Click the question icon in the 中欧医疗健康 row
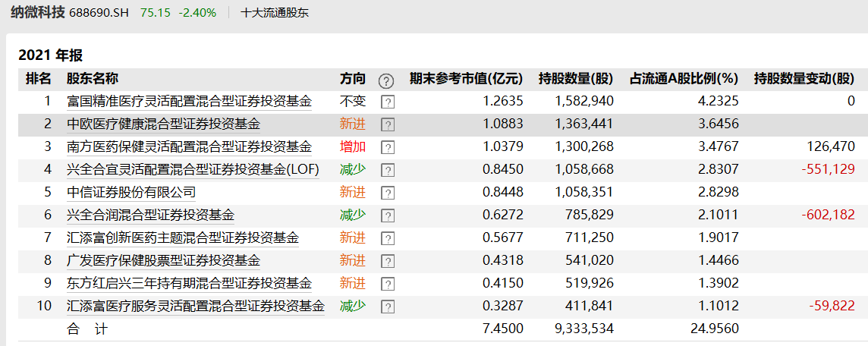 click(388, 124)
